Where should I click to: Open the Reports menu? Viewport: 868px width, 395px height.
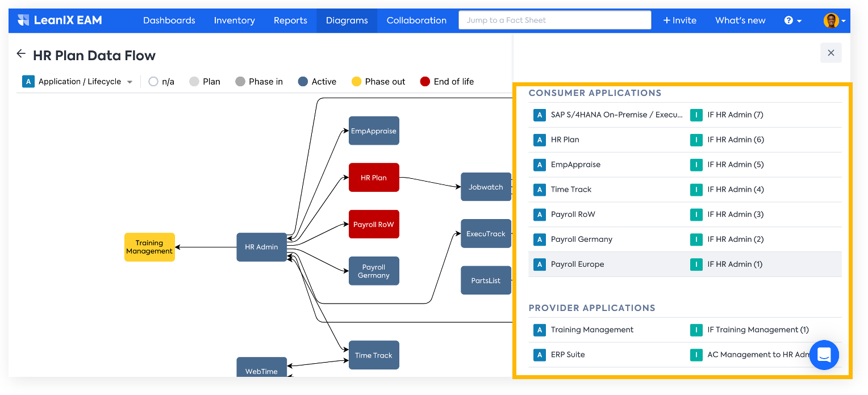click(x=290, y=20)
